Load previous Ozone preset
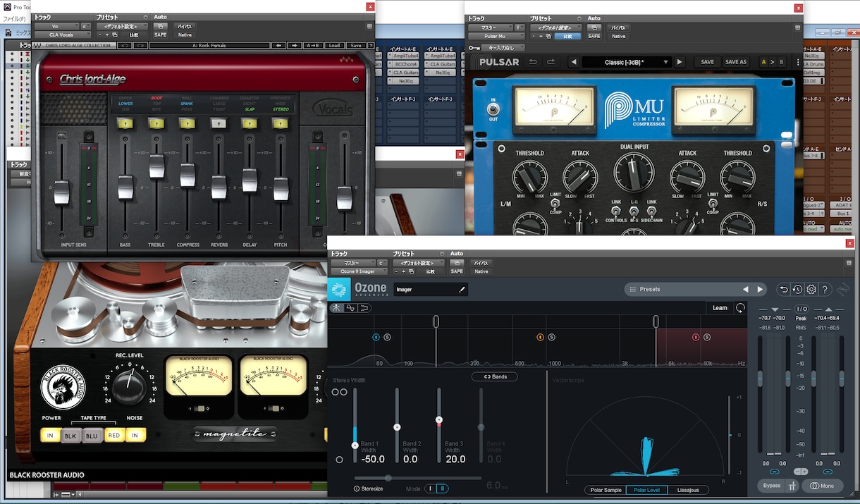860x504 pixels. [x=745, y=289]
